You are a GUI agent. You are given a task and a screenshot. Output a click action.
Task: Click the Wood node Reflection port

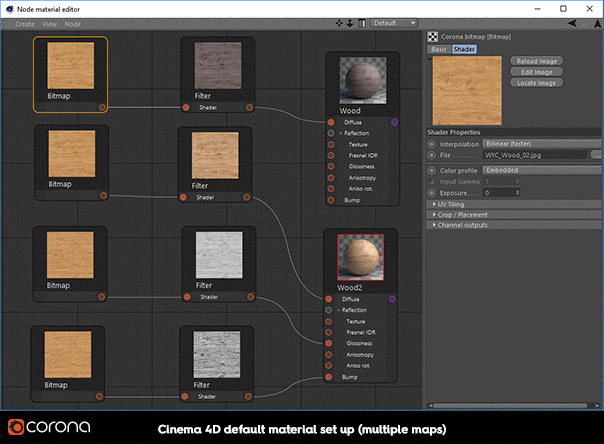[331, 133]
